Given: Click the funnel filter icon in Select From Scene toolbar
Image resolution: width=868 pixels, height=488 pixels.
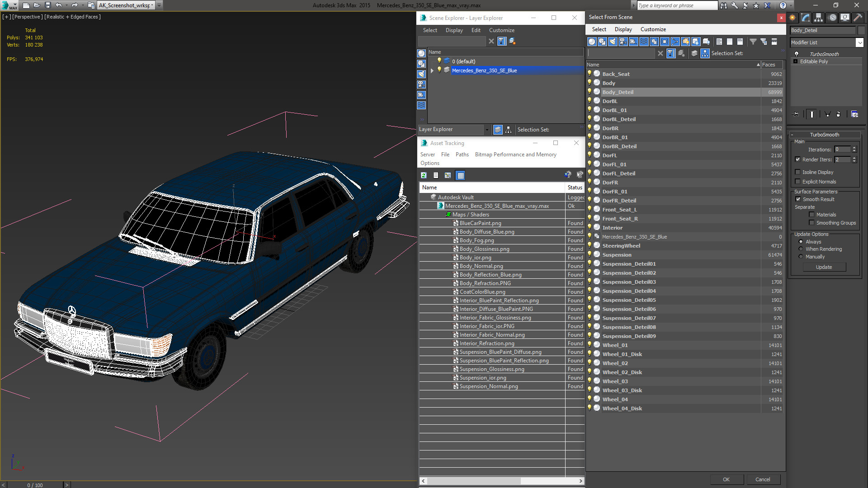Looking at the screenshot, I should point(753,42).
